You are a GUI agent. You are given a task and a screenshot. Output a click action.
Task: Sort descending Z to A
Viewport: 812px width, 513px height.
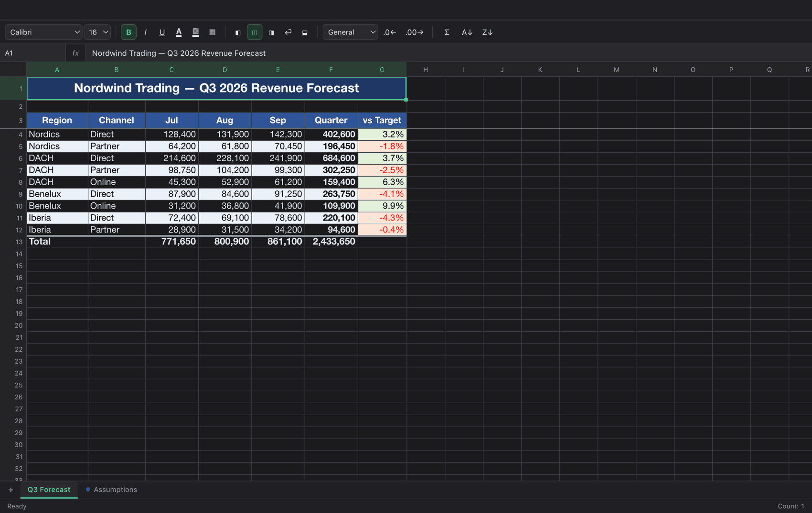(x=487, y=32)
